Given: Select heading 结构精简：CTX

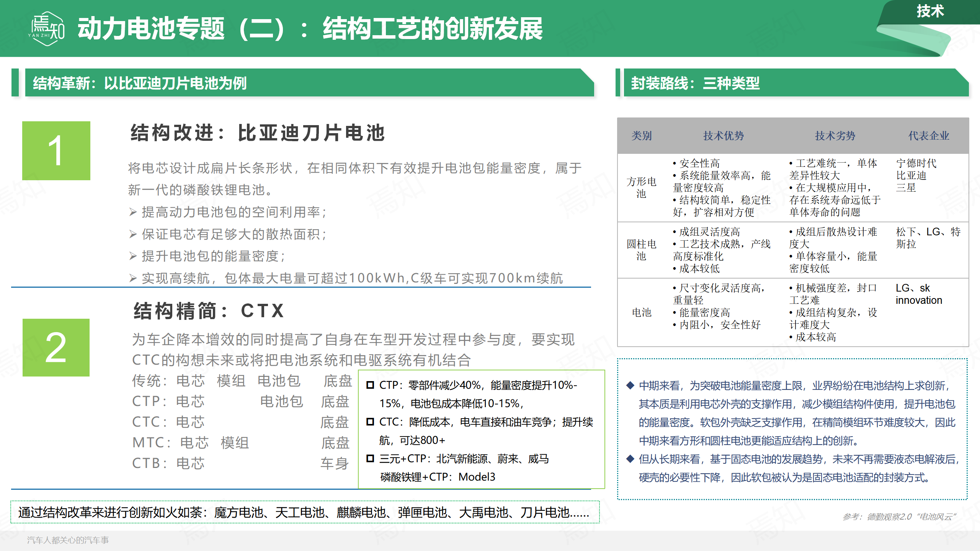Looking at the screenshot, I should 209,310.
